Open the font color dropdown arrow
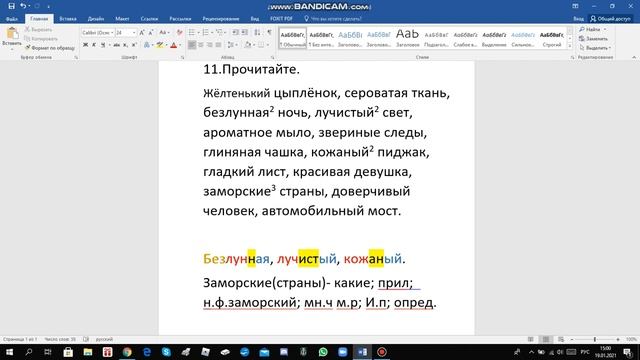Image resolution: width=640 pixels, height=360 pixels. click(x=180, y=45)
